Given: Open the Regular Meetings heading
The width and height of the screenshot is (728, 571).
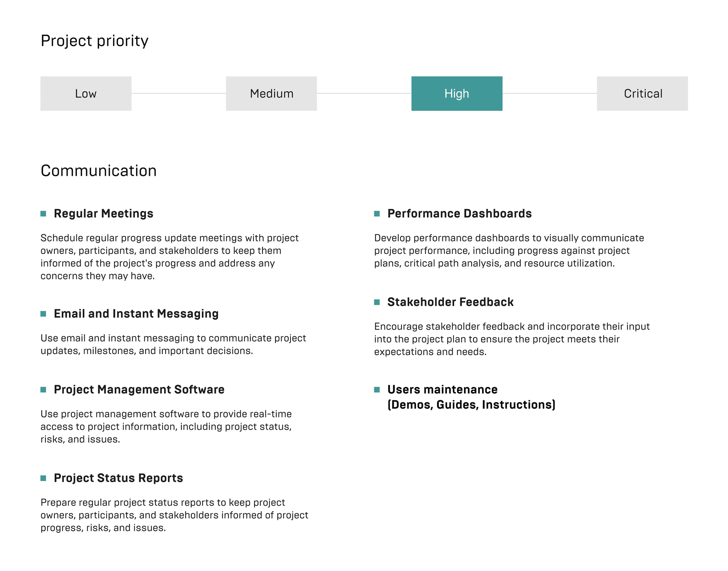Looking at the screenshot, I should pos(104,214).
